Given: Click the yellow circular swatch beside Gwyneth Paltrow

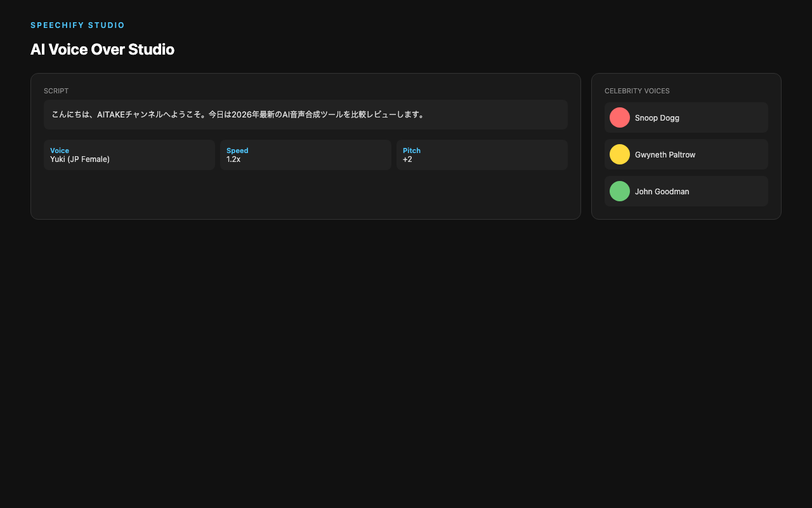Looking at the screenshot, I should pyautogui.click(x=620, y=154).
